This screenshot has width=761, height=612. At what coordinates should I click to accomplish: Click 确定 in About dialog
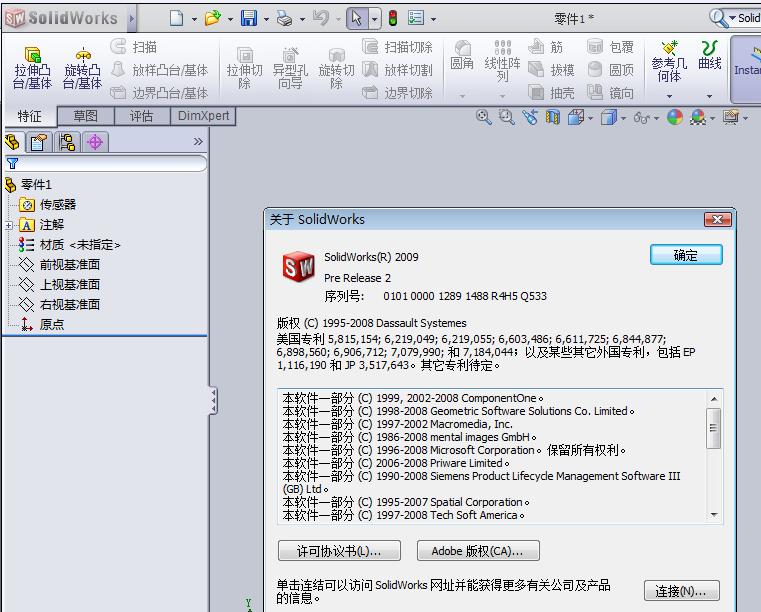click(x=686, y=255)
